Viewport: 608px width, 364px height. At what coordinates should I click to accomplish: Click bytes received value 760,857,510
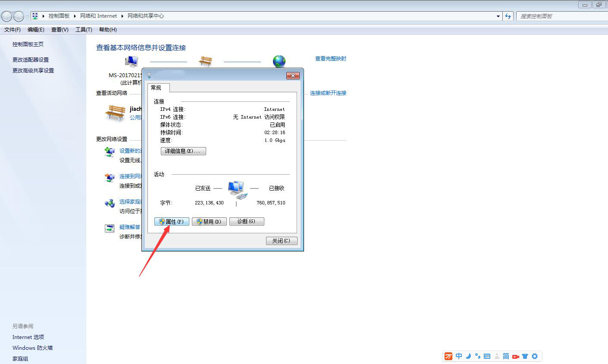coord(271,203)
